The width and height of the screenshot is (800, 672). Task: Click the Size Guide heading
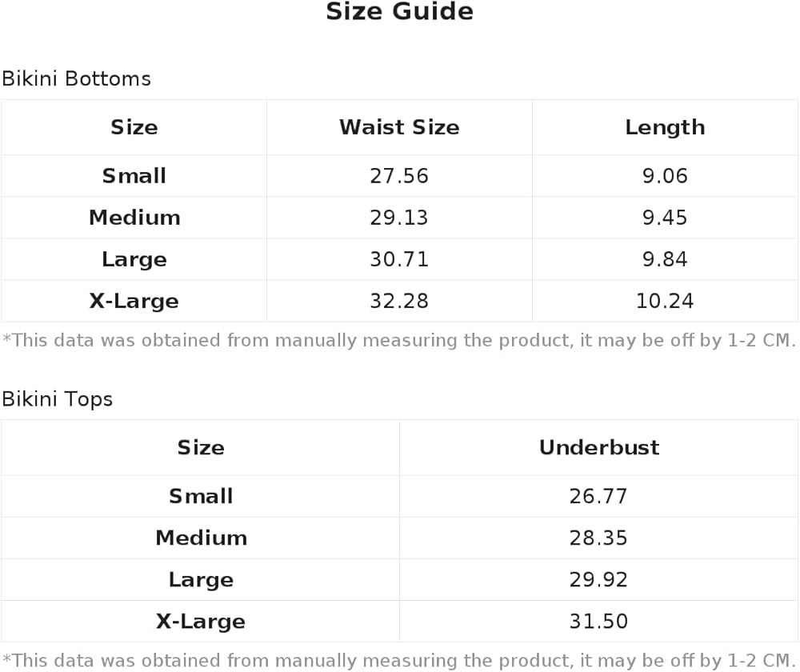399,11
